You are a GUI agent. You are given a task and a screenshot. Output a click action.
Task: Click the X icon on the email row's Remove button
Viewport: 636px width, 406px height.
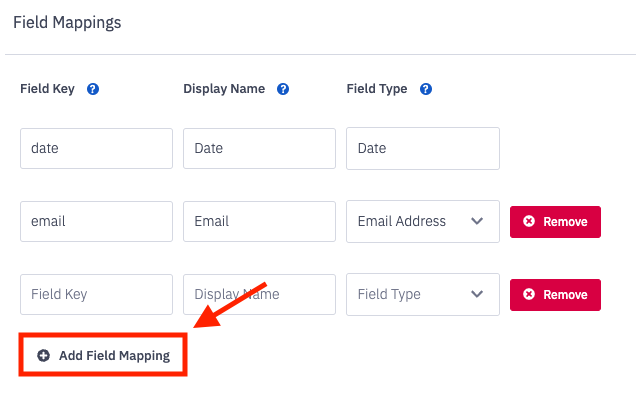pos(529,221)
